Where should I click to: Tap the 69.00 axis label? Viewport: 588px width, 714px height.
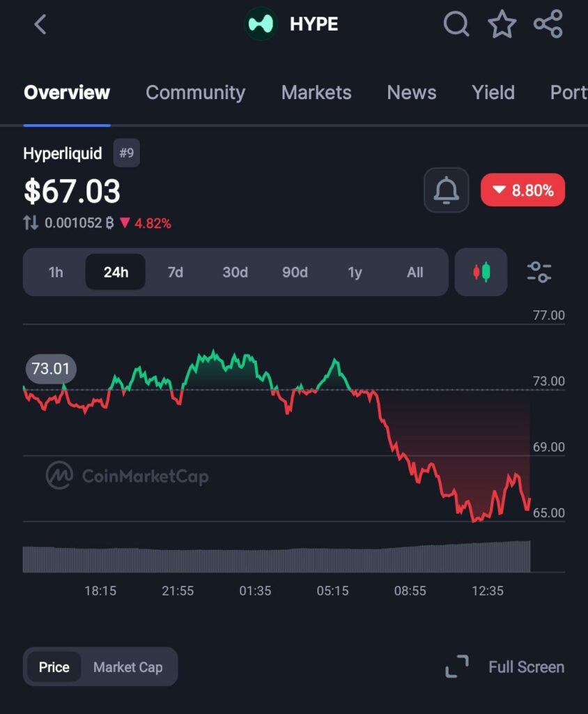coord(549,447)
